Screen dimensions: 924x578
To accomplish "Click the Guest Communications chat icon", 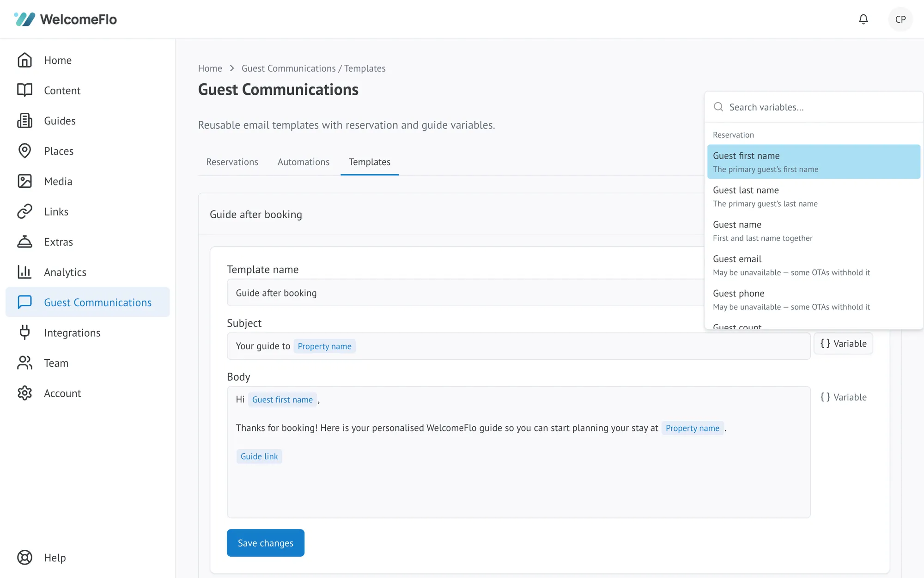I will pos(24,302).
